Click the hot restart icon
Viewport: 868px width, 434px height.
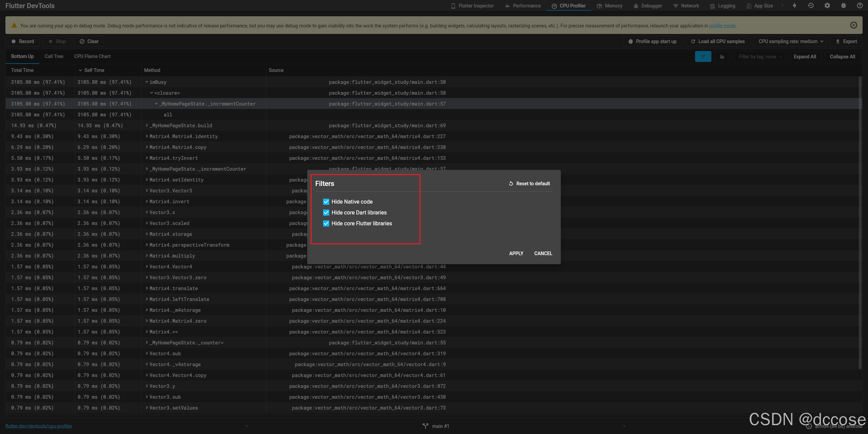click(811, 6)
